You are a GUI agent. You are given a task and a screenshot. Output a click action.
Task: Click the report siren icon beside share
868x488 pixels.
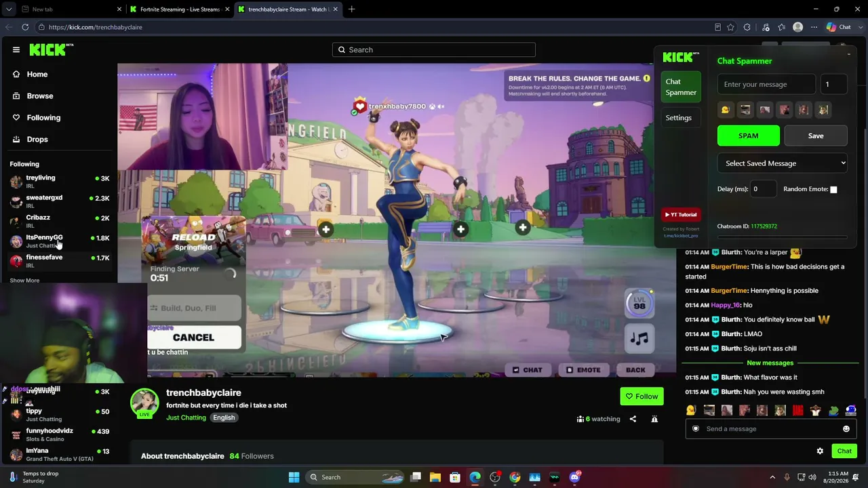(654, 419)
